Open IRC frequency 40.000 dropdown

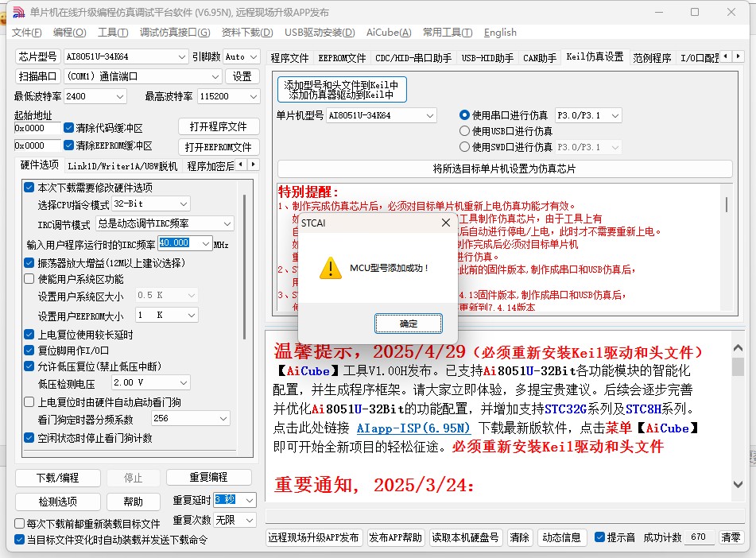click(185, 243)
